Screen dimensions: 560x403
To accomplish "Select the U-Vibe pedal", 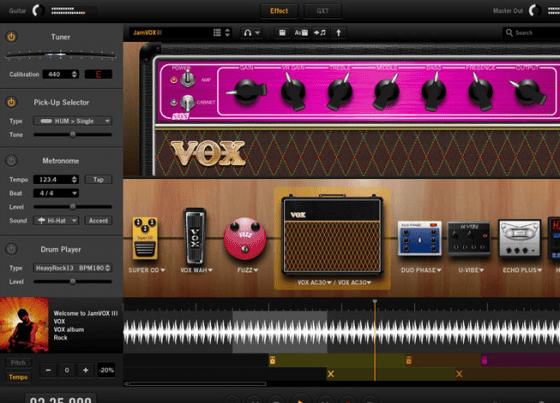I will 469,238.
